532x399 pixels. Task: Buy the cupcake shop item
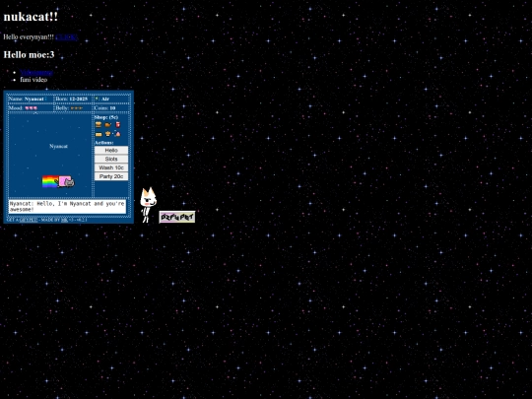[108, 134]
